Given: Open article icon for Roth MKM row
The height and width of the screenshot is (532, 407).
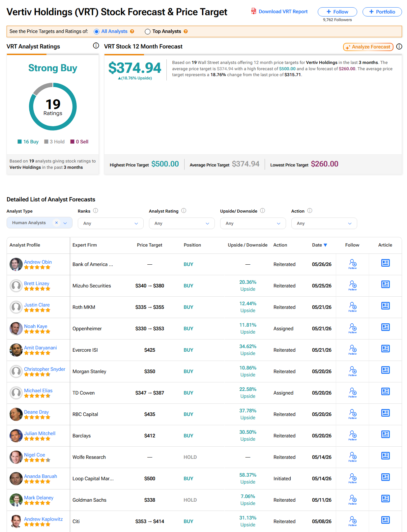Looking at the screenshot, I should (x=385, y=306).
